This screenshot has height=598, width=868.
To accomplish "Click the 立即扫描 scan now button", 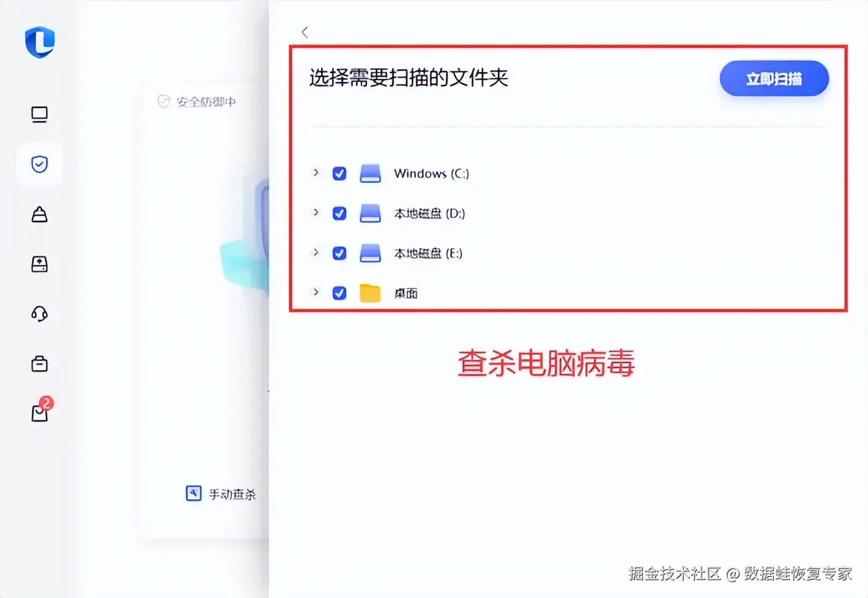I will [x=774, y=79].
